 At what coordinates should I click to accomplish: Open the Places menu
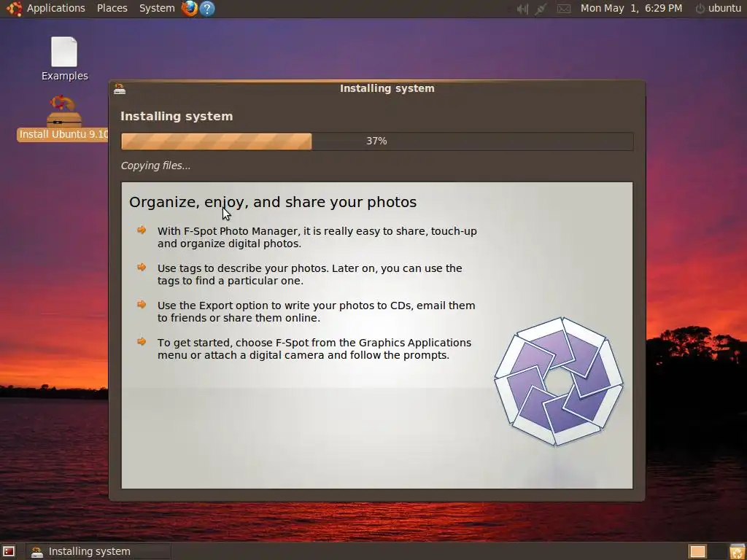112,8
